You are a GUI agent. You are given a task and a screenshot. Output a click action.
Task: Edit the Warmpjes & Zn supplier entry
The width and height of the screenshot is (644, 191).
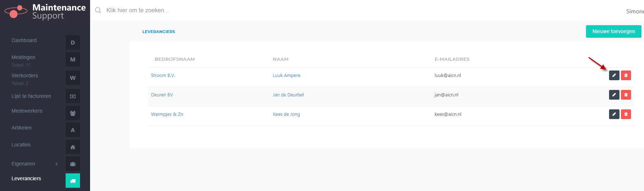pos(614,114)
